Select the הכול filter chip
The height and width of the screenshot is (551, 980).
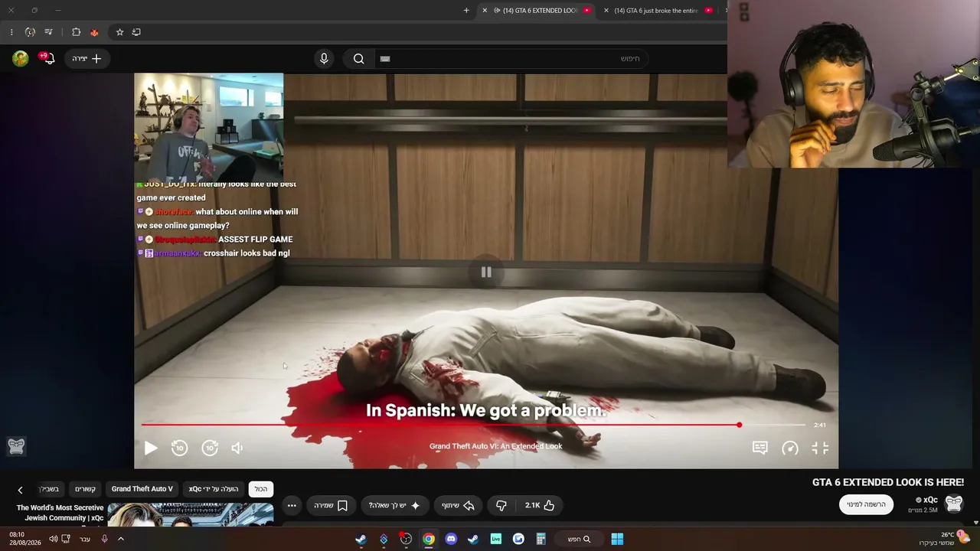tap(261, 489)
